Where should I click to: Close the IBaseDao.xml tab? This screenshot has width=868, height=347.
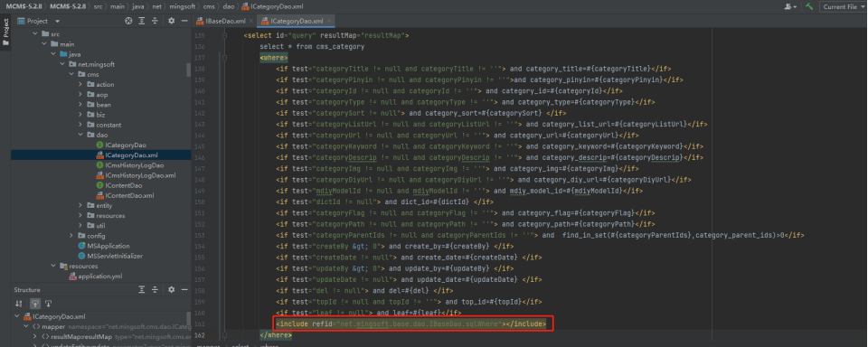pos(251,21)
